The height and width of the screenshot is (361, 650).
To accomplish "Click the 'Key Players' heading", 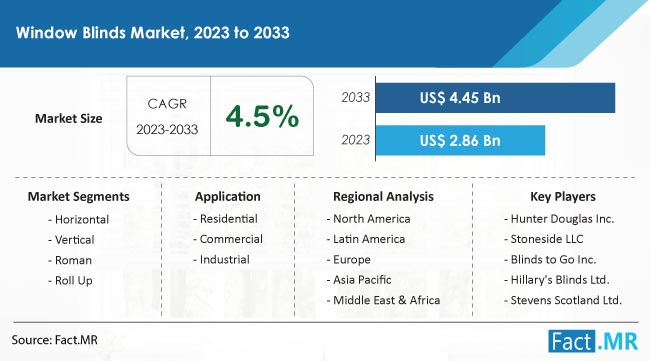I will pos(563,196).
